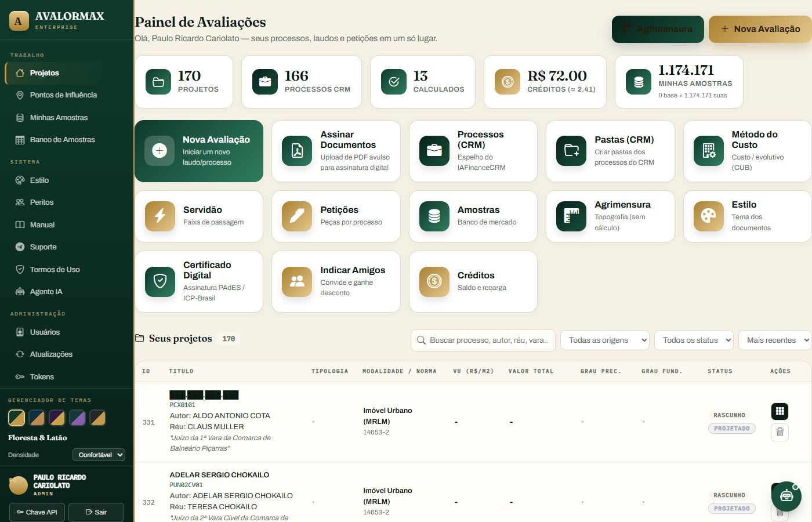
Task: Click the Certificado Digital shield icon
Action: point(160,282)
